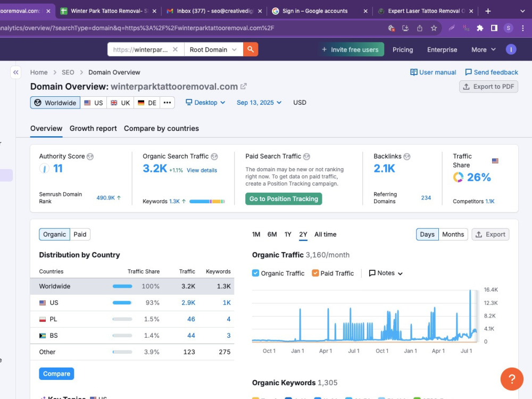Click the Authority Score info globe icon

click(x=90, y=156)
